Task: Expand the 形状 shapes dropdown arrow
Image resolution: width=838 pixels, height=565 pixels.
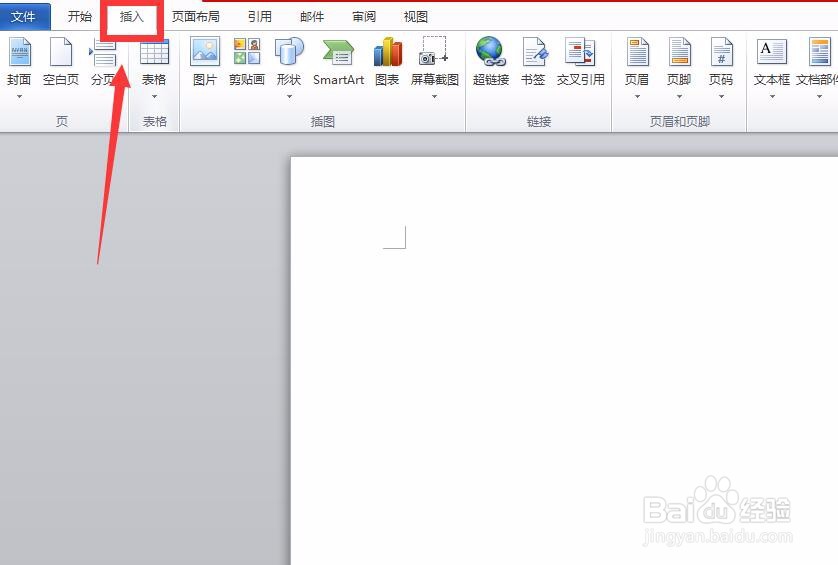Action: point(289,97)
